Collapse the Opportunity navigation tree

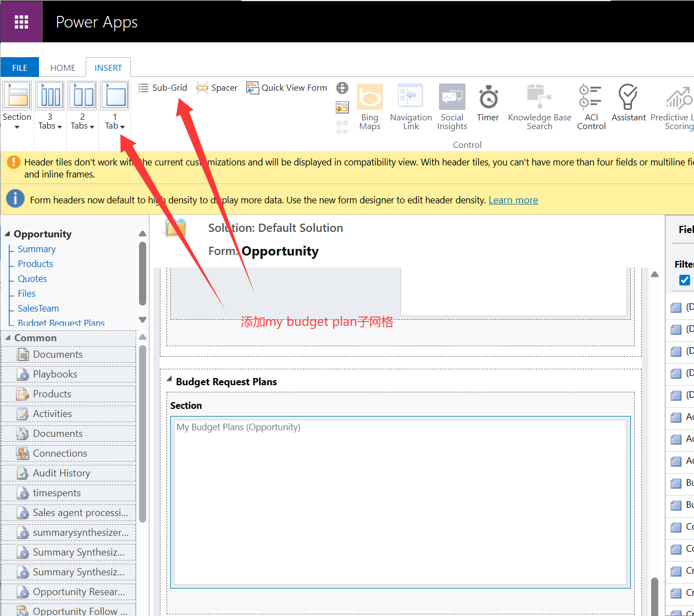point(8,234)
